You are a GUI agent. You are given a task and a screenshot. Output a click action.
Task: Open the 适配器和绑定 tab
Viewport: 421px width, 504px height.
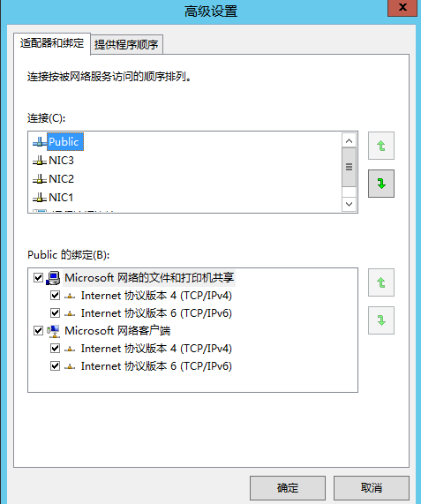pos(52,43)
